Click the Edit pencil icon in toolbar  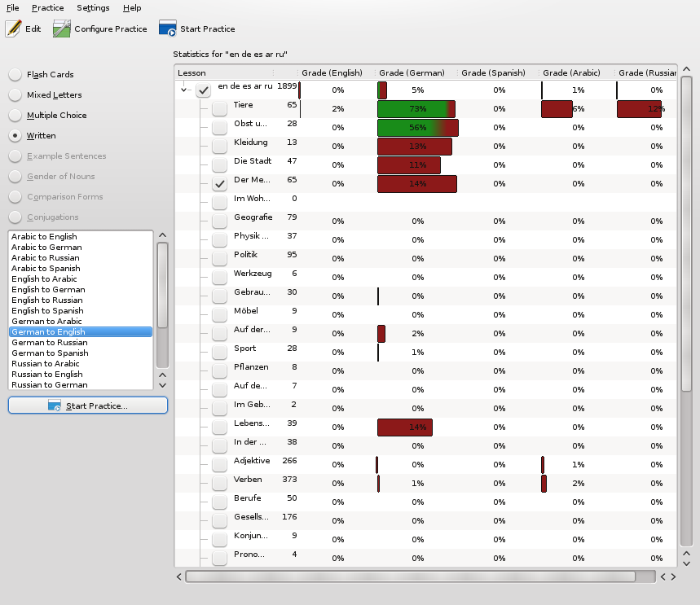point(14,28)
